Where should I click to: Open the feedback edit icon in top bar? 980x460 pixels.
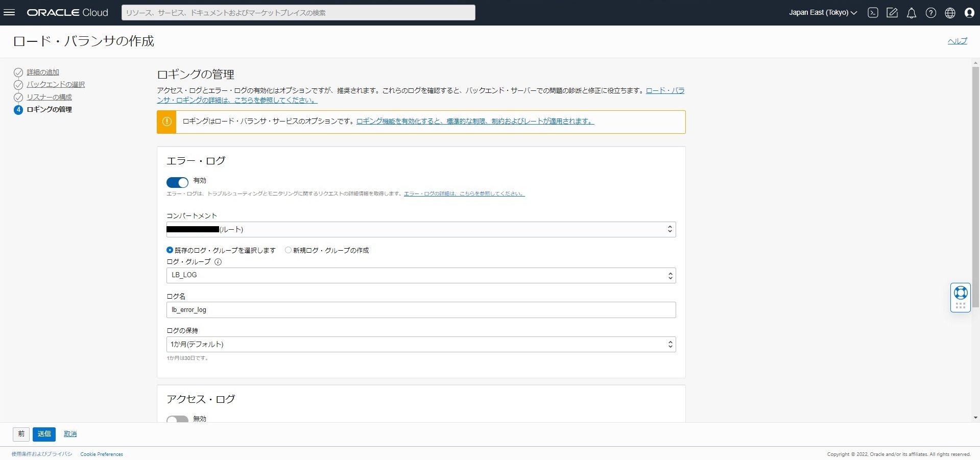[892, 13]
